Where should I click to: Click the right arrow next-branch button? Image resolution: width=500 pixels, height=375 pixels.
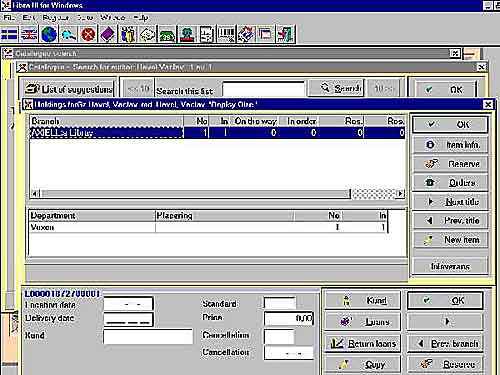click(x=445, y=321)
